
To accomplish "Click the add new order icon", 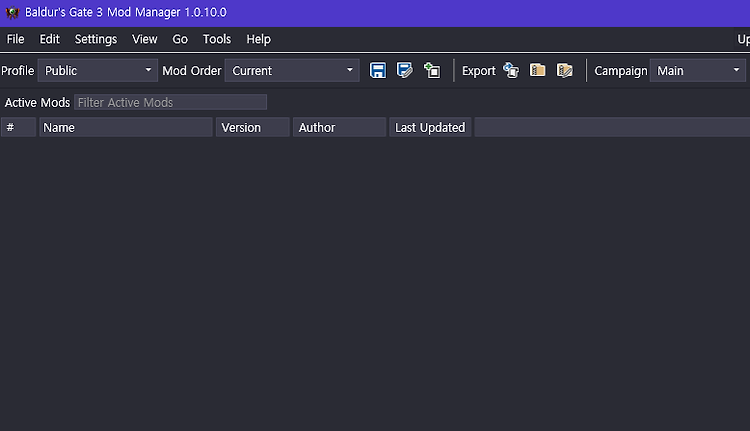I will click(x=432, y=71).
